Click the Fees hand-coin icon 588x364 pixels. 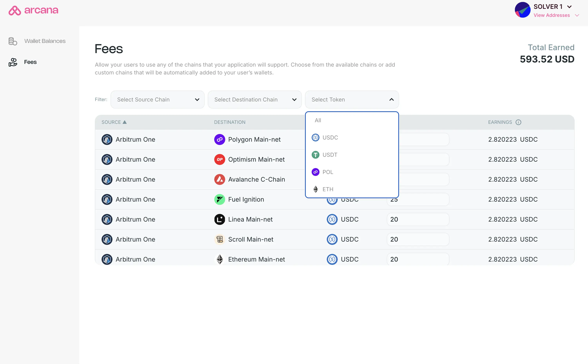[13, 62]
